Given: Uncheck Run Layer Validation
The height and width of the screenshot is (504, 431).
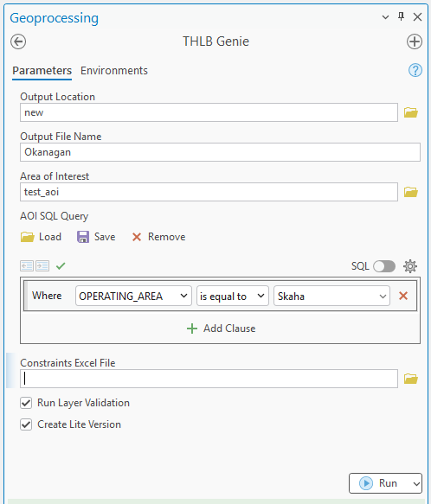Looking at the screenshot, I should click(x=26, y=403).
